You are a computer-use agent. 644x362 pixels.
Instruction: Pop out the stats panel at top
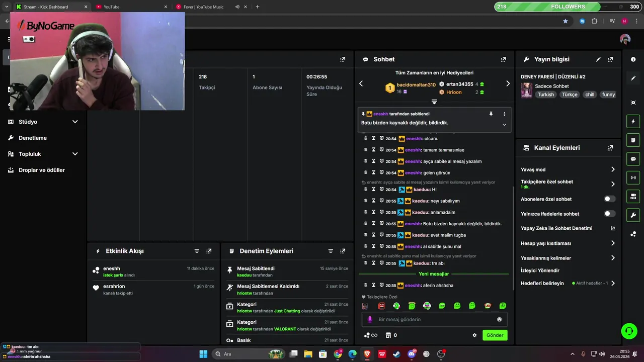click(343, 59)
